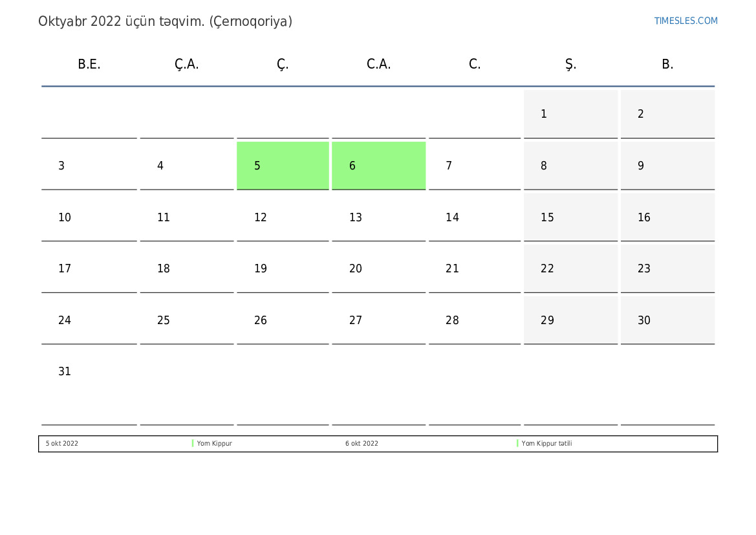Click day 31 in the calendar
This screenshot has height=535, width=756.
pyautogui.click(x=65, y=371)
